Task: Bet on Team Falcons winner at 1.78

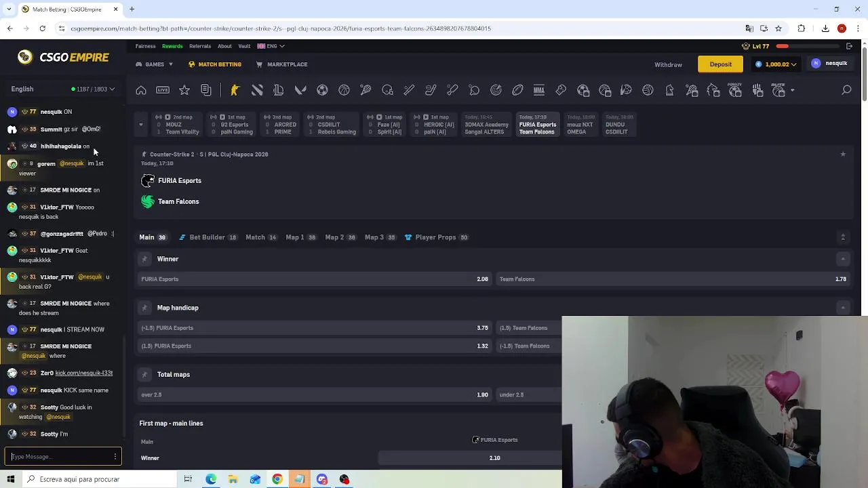Action: point(673,279)
